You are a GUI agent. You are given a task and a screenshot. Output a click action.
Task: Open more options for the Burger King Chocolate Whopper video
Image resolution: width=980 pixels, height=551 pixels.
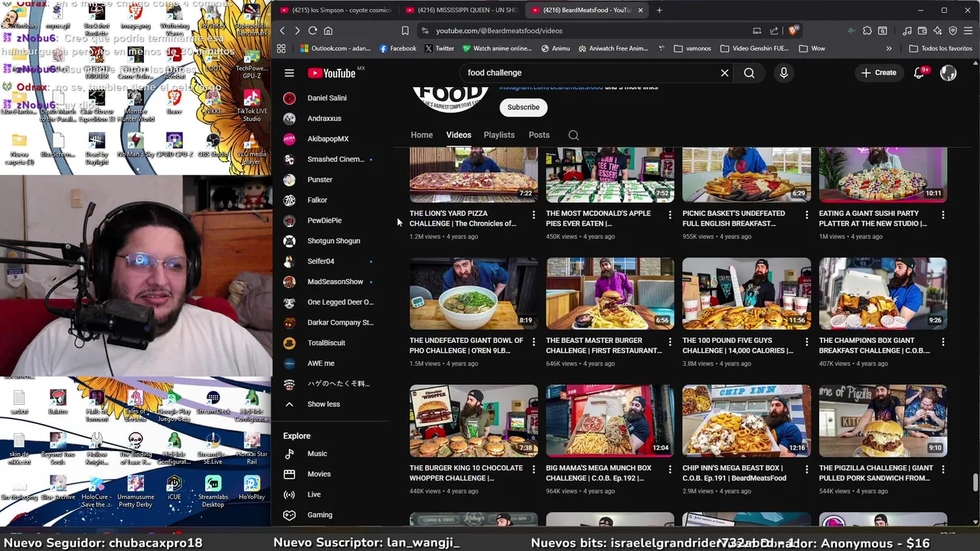tap(534, 470)
